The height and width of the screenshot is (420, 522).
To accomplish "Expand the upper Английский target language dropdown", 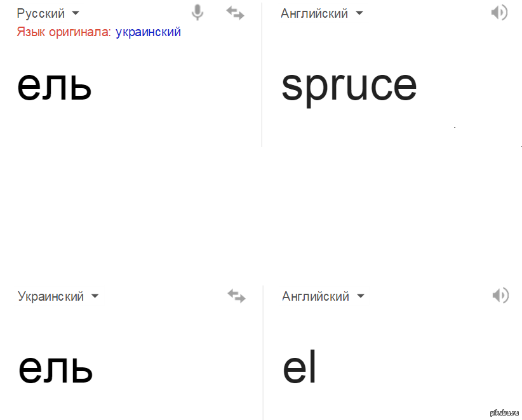I will click(359, 13).
